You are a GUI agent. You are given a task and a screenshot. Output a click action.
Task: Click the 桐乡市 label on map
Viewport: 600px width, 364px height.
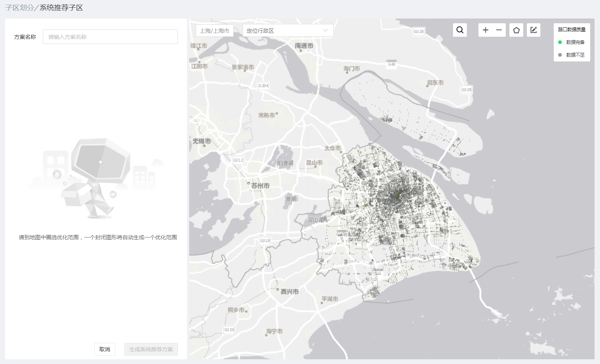tap(236, 309)
